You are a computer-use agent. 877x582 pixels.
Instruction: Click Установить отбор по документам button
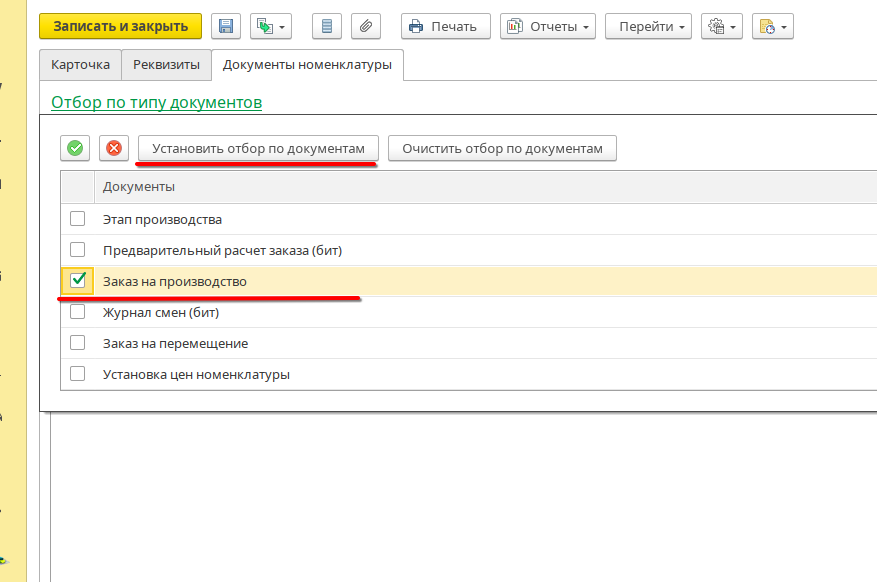click(258, 149)
